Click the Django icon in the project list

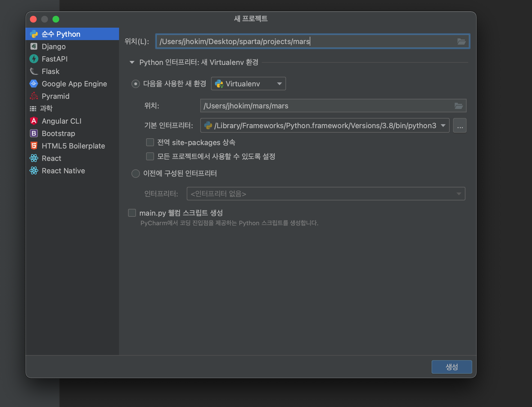coord(34,46)
